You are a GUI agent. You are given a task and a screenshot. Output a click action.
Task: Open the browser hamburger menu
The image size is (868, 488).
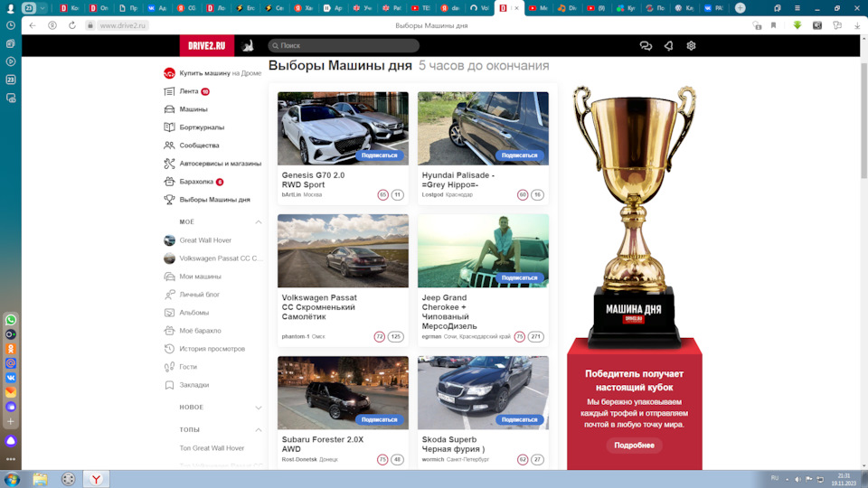tap(797, 8)
